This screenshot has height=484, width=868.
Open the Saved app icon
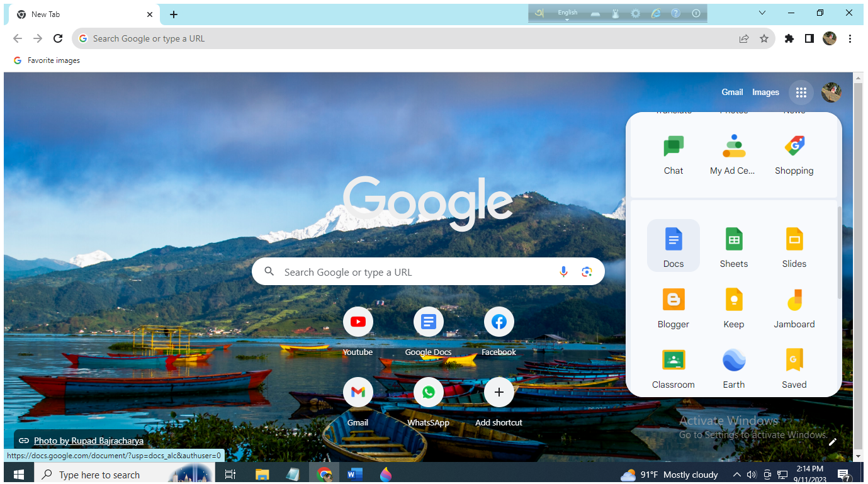pyautogui.click(x=794, y=367)
